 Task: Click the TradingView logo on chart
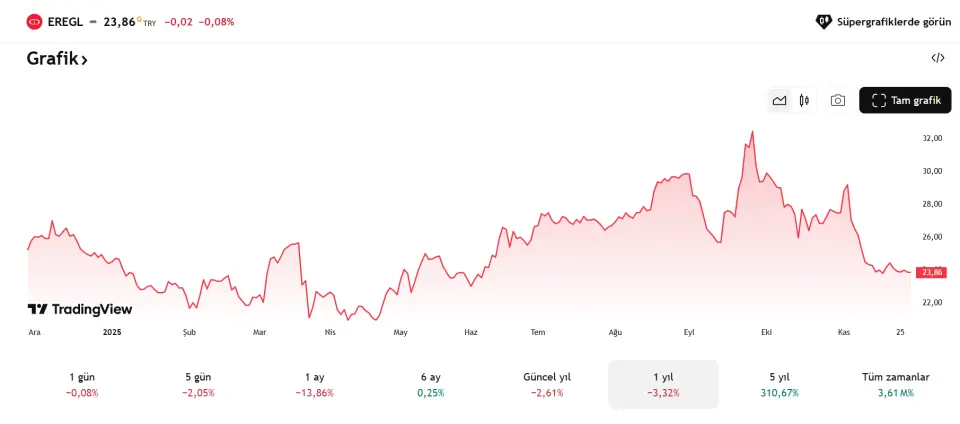(80, 309)
